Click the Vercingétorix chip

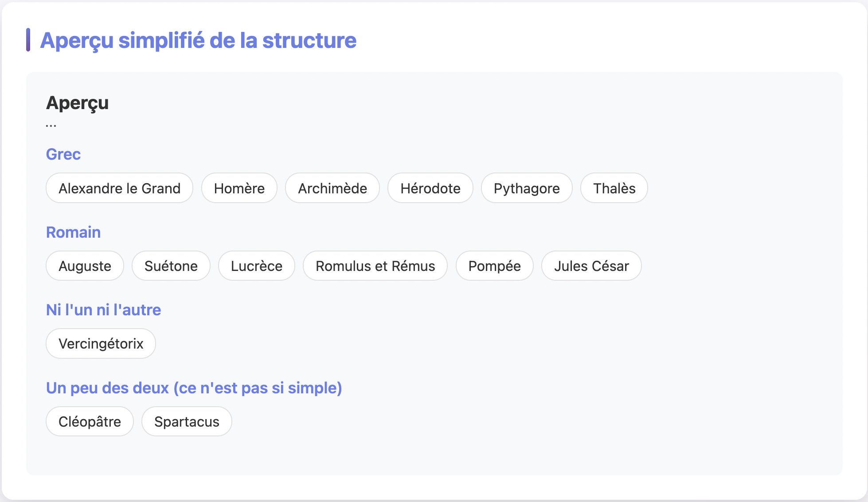(x=101, y=343)
